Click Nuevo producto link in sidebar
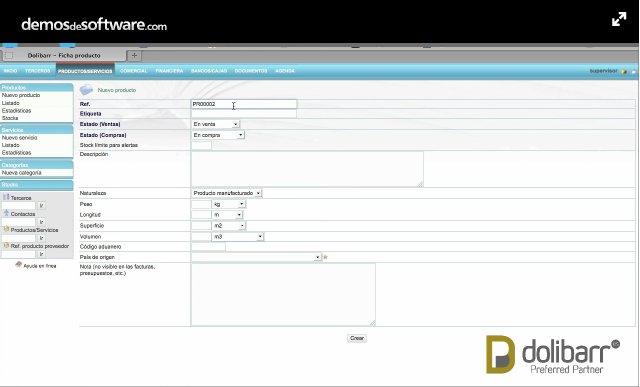Screen dimensions: 640x387 click(21, 95)
